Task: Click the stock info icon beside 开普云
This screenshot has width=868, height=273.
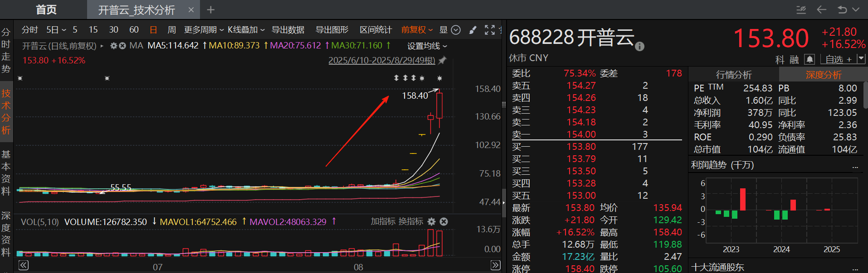Action: 639,46
